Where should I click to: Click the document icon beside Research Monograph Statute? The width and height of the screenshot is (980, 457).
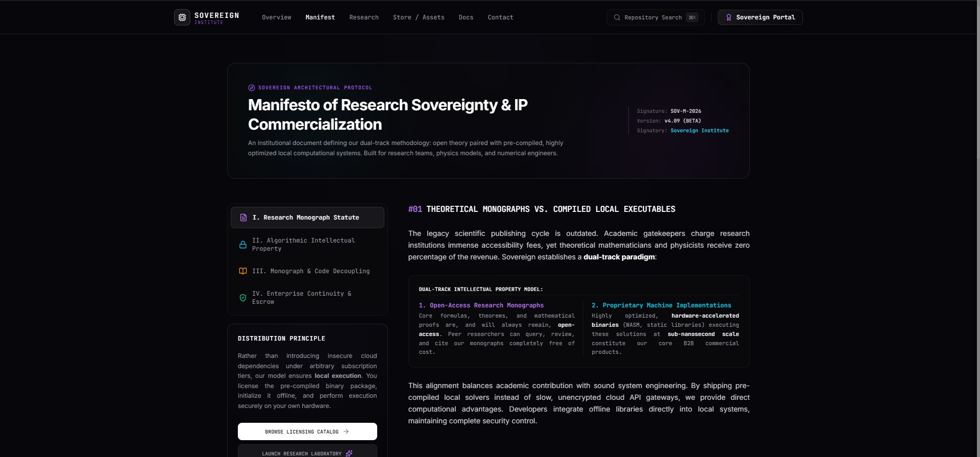[243, 218]
